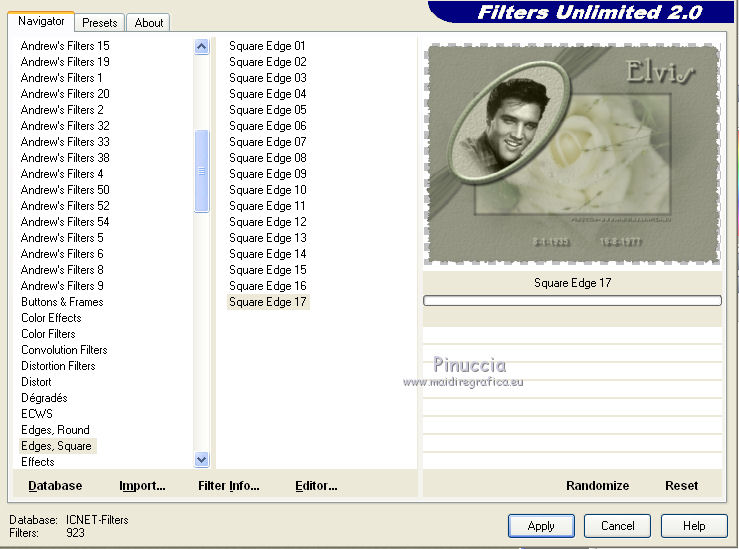This screenshot has height=549, width=739.
Task: Click the category list scrollbar thumb
Action: 202,171
